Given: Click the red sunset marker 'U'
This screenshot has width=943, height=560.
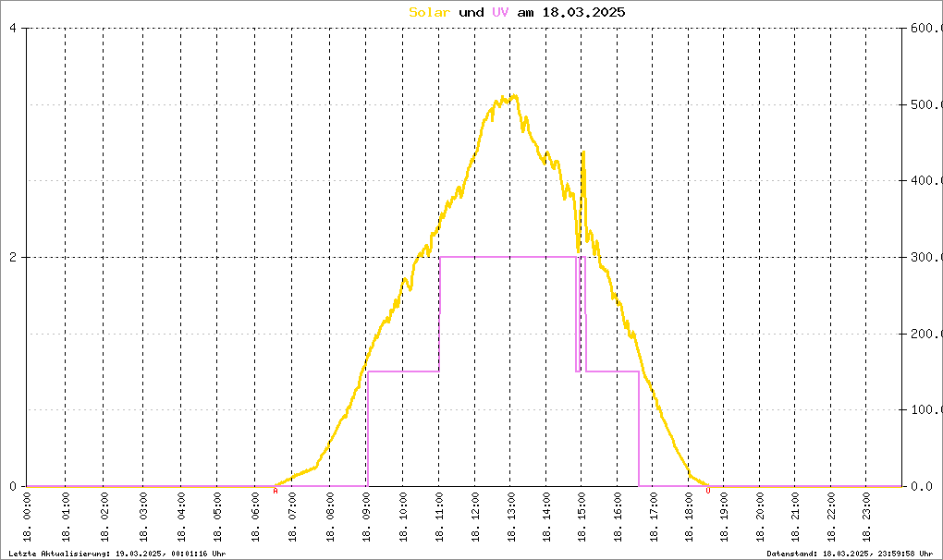Looking at the screenshot, I should [x=708, y=491].
